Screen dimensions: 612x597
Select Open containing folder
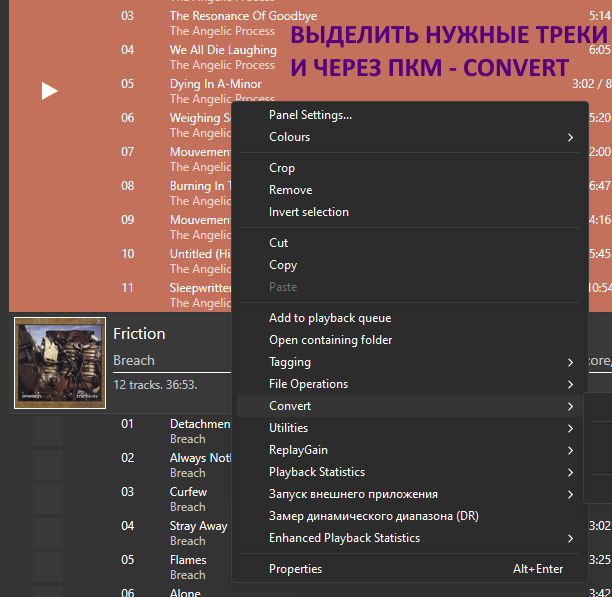[330, 340]
